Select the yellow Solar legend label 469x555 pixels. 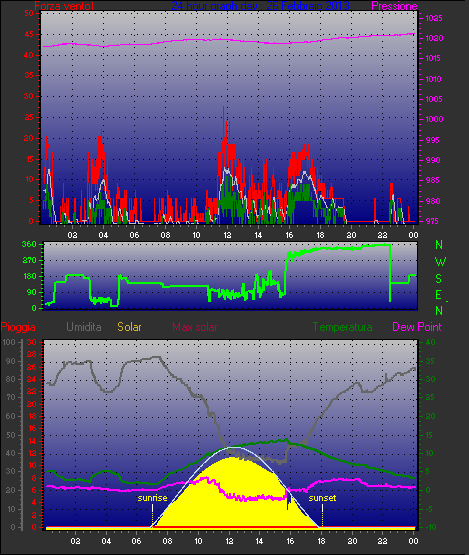(129, 327)
